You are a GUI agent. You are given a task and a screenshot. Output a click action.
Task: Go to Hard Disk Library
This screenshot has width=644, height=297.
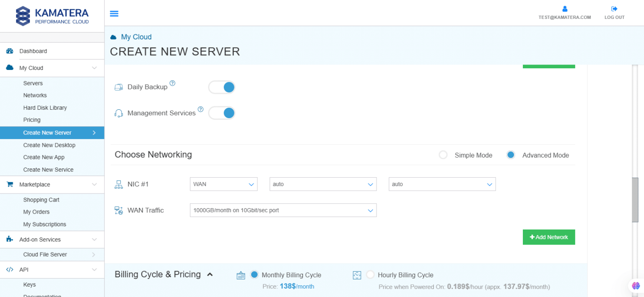click(x=45, y=108)
